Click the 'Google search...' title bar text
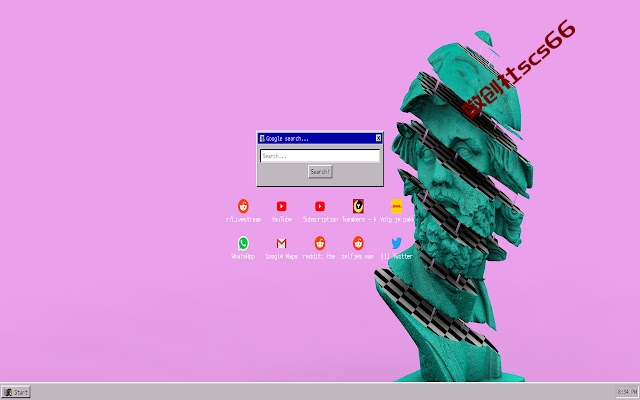The image size is (640, 400). pos(287,139)
